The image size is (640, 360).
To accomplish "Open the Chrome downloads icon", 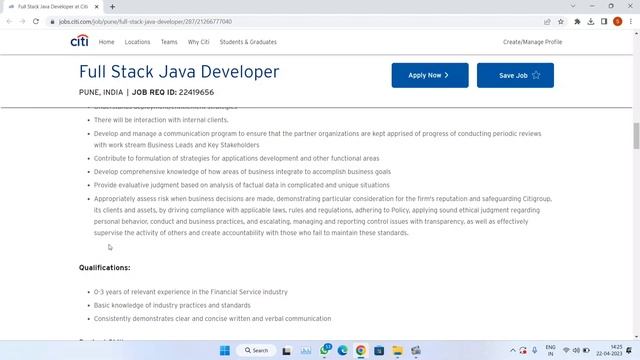I will click(591, 22).
